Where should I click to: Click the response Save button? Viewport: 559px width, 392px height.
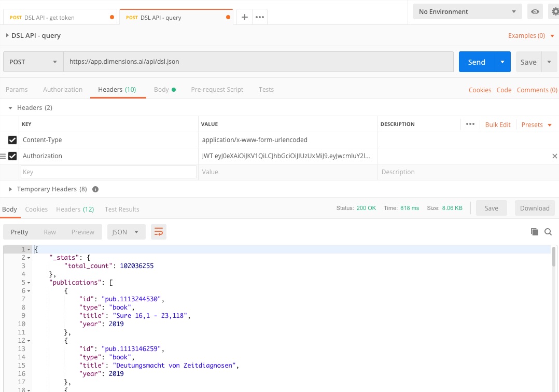point(491,208)
